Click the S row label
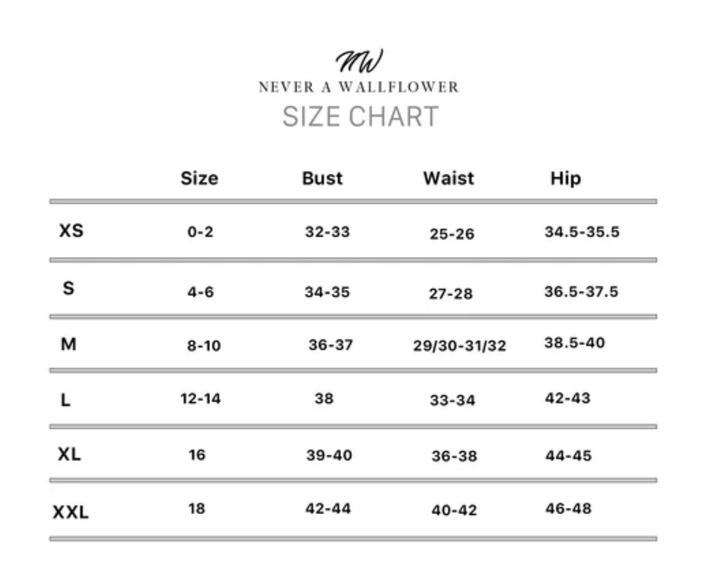Image resolution: width=722 pixels, height=588 pixels. tap(68, 288)
